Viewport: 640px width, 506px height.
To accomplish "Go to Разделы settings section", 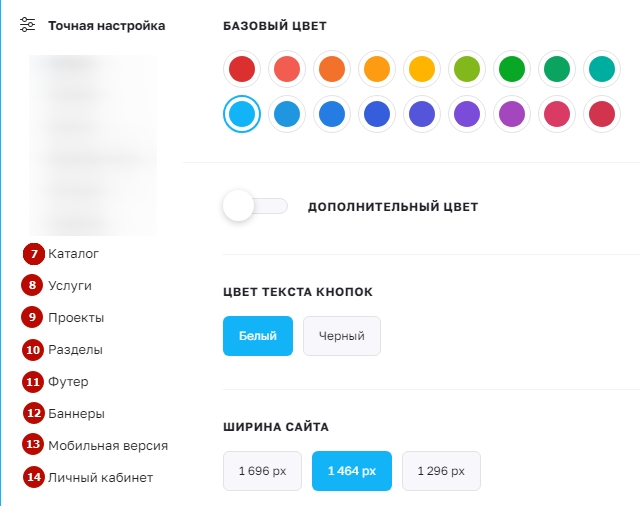I will click(x=75, y=350).
